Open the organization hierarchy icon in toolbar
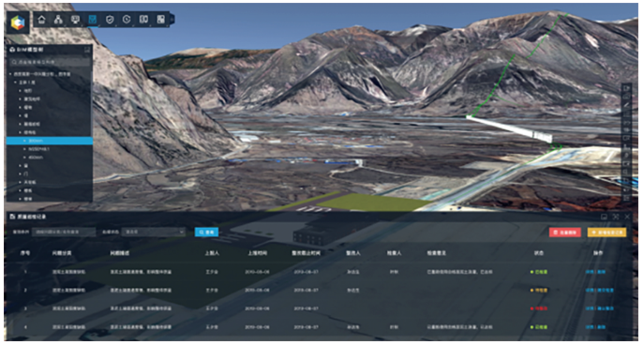This screenshot has width=644, height=345. click(58, 20)
